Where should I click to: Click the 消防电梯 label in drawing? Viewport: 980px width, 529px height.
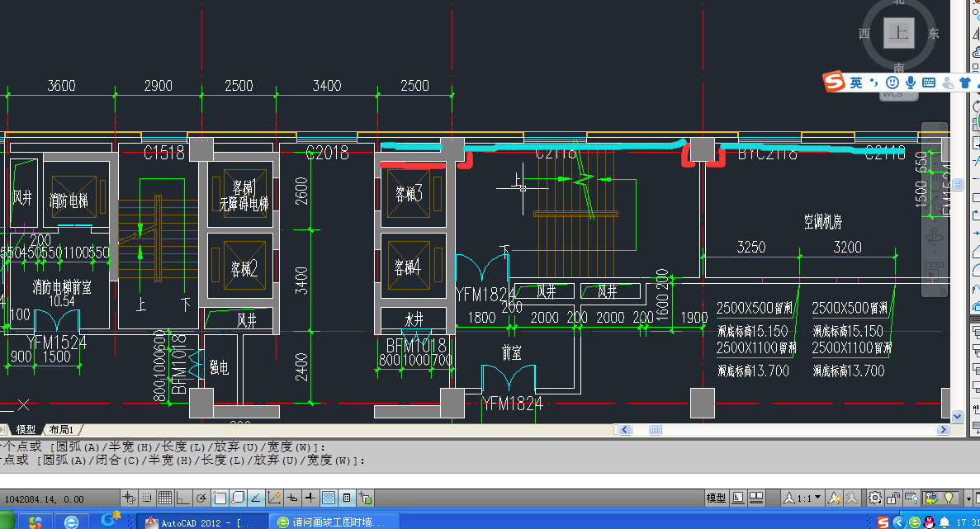pos(69,201)
